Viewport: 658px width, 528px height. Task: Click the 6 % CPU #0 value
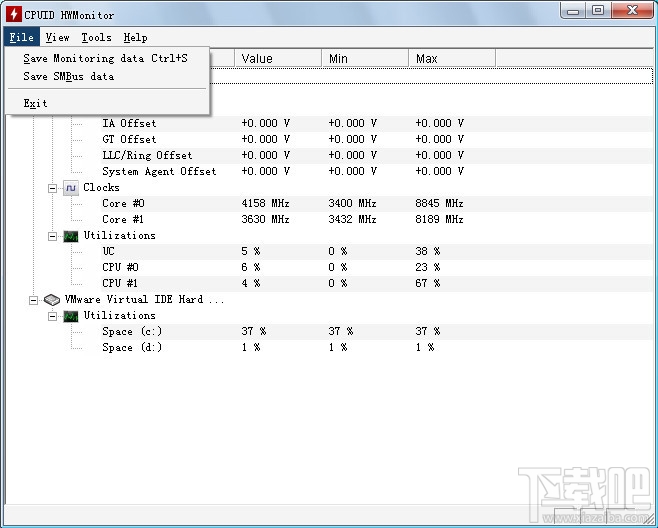251,267
